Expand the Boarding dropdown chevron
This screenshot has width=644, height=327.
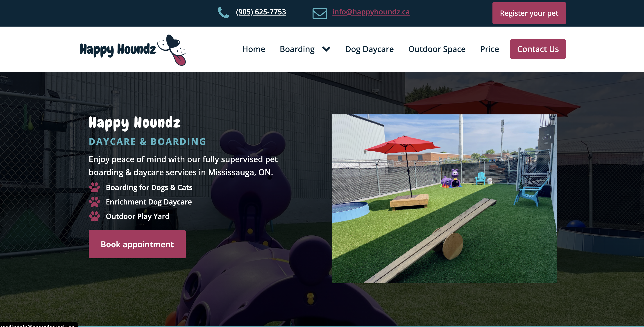(326, 49)
